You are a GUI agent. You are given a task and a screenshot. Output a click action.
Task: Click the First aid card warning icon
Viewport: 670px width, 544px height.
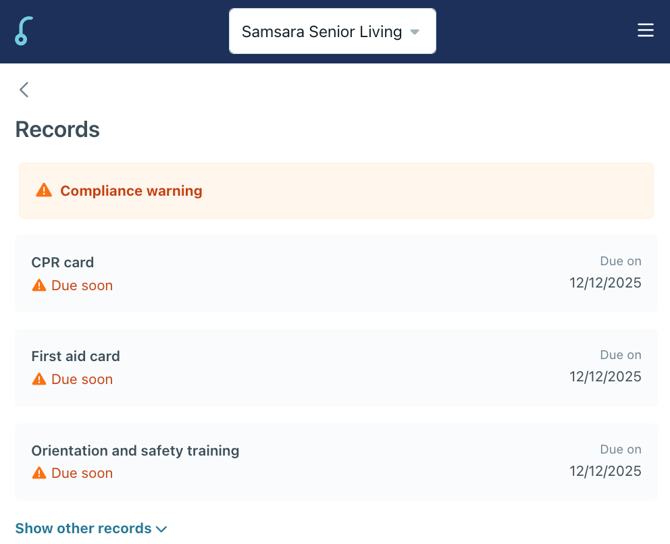click(39, 379)
